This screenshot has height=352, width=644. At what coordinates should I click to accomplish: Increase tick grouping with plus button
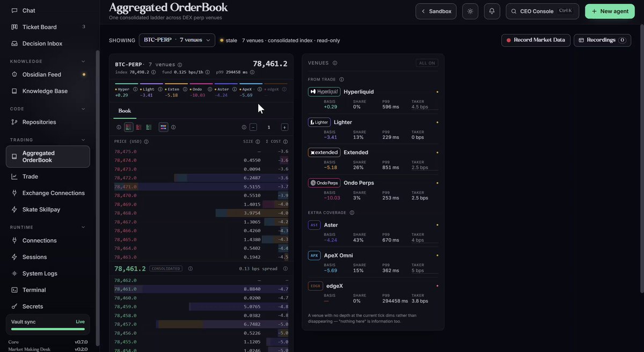point(284,127)
